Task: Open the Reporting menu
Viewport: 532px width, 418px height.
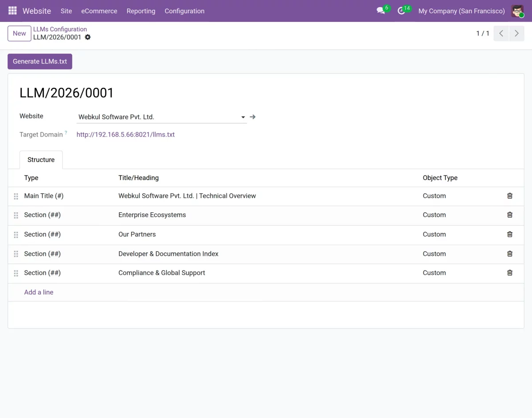Action: click(x=141, y=11)
